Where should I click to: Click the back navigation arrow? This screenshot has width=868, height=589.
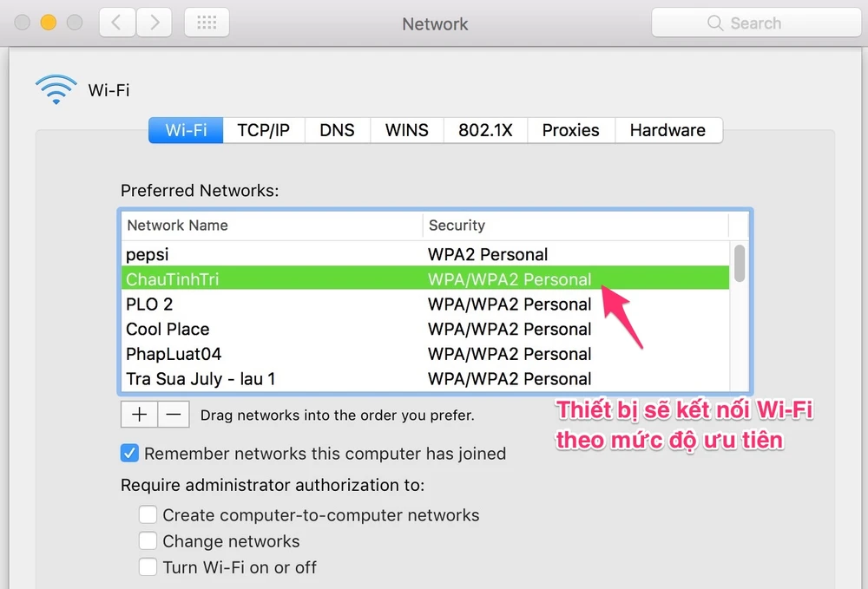pos(116,23)
